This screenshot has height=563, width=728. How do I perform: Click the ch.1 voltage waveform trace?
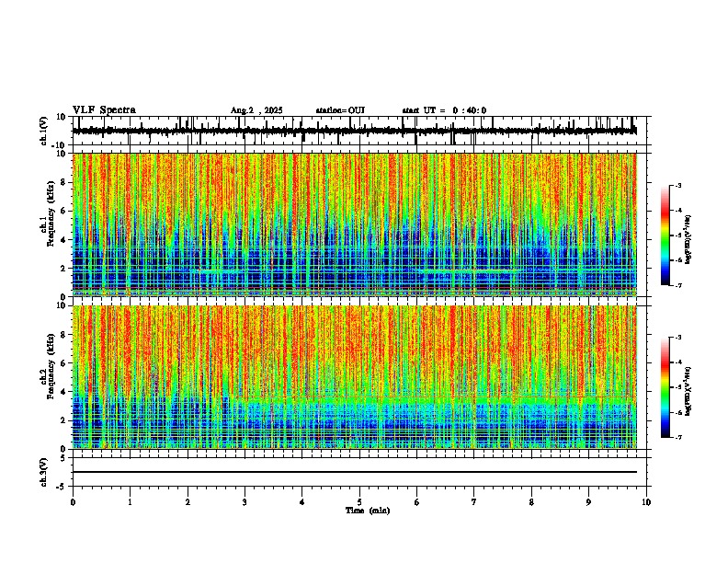(x=354, y=131)
